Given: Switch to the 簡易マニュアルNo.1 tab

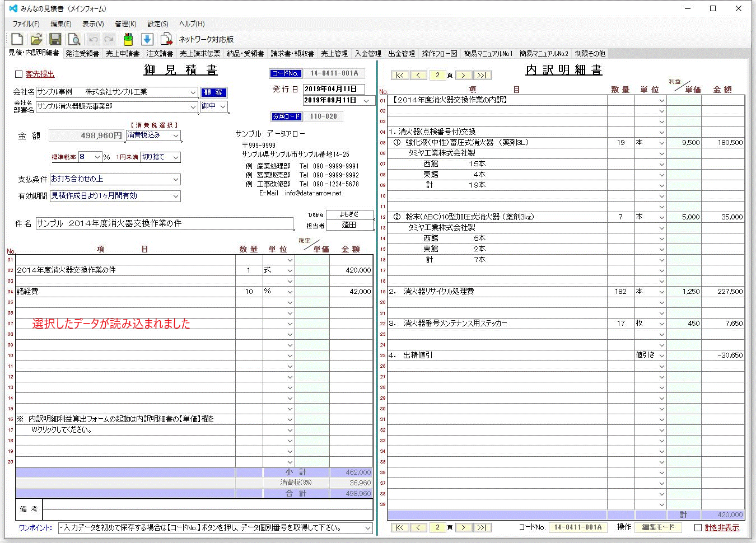Looking at the screenshot, I should pyautogui.click(x=488, y=54).
